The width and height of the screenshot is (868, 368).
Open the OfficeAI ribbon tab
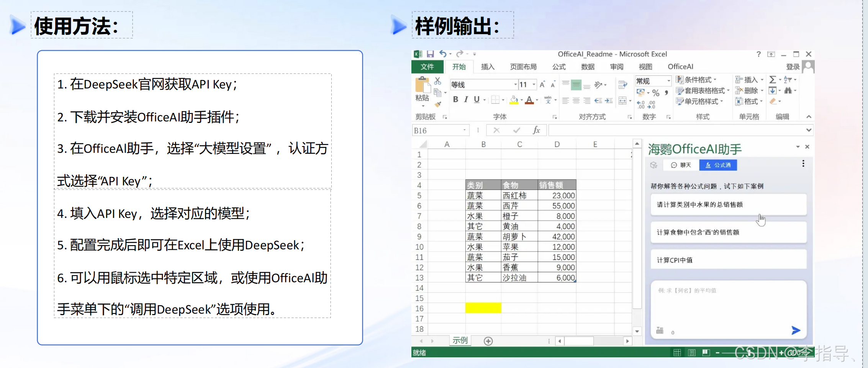(x=680, y=67)
